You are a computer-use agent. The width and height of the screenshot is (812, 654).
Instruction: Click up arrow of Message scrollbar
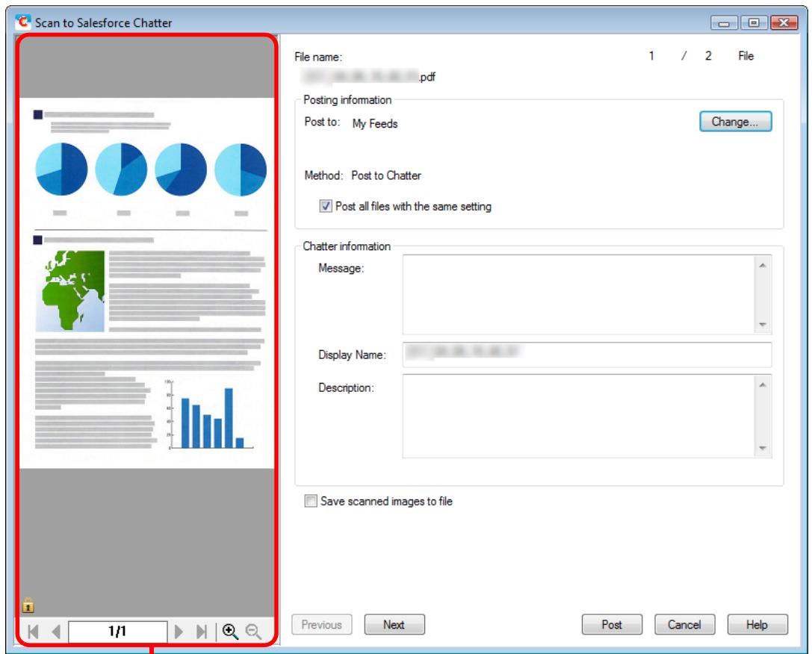[762, 266]
